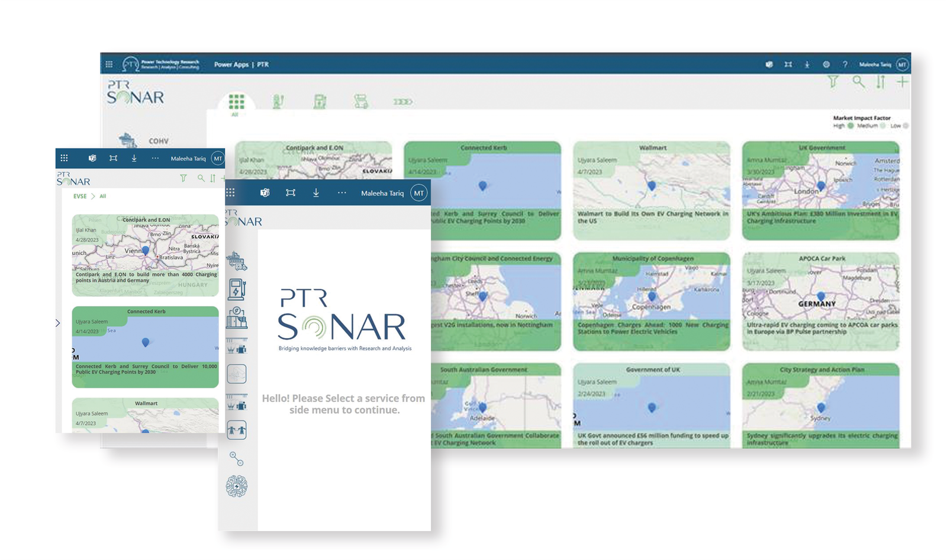Click the Medium impact legend dot

tap(882, 125)
